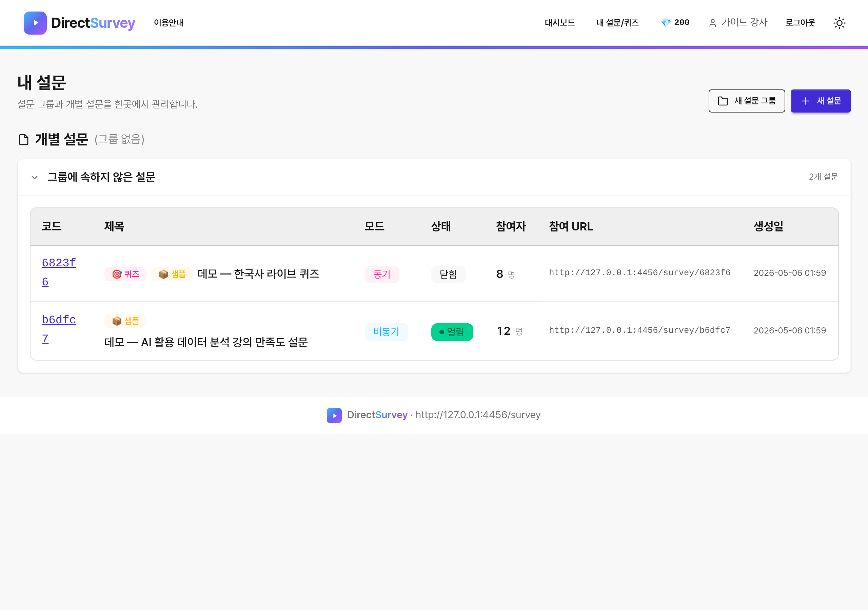Image resolution: width=868 pixels, height=610 pixels.
Task: Click the 8 명 participant count
Action: [x=506, y=274]
